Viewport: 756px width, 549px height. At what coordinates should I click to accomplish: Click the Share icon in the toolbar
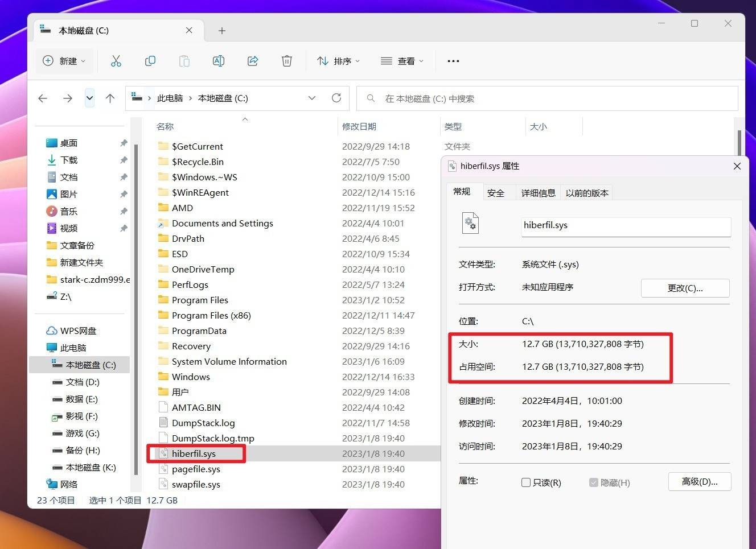click(x=253, y=61)
